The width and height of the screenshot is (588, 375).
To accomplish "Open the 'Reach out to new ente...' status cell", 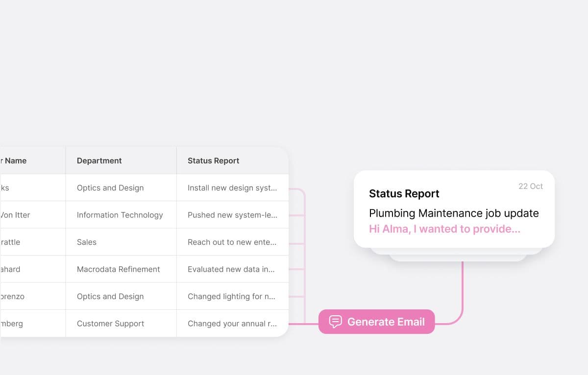I will (x=232, y=242).
